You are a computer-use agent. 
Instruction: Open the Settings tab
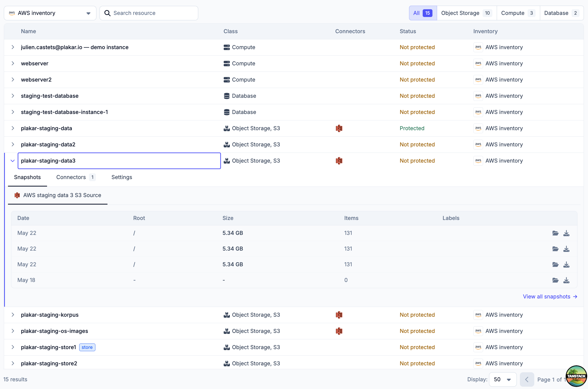coord(122,177)
